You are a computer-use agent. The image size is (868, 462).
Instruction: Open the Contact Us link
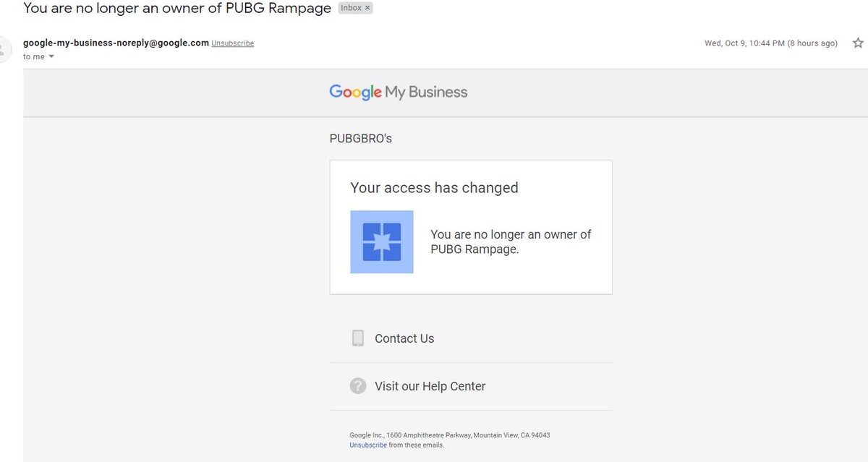click(404, 338)
